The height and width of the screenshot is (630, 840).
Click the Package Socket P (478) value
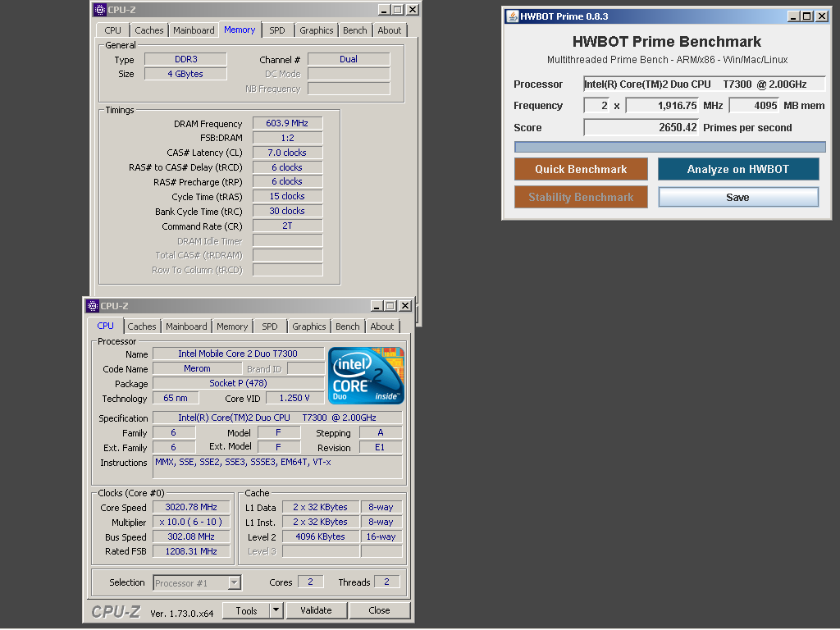239,383
